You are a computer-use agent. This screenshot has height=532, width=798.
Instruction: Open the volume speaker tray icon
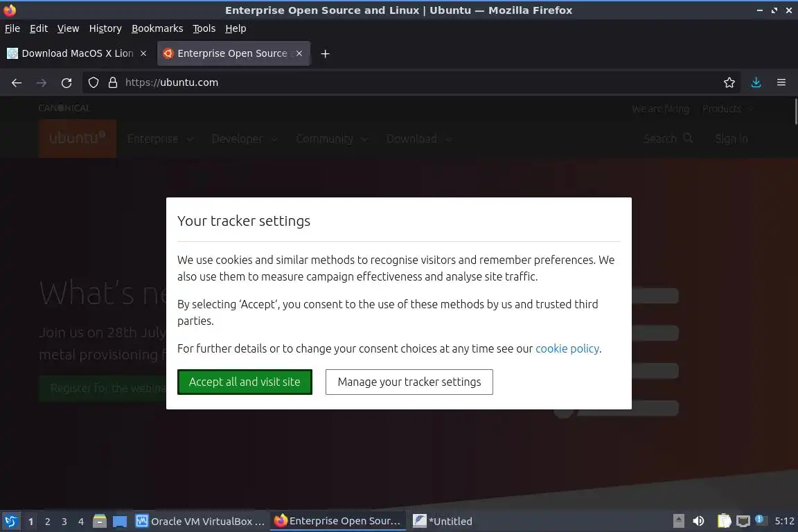(x=699, y=521)
